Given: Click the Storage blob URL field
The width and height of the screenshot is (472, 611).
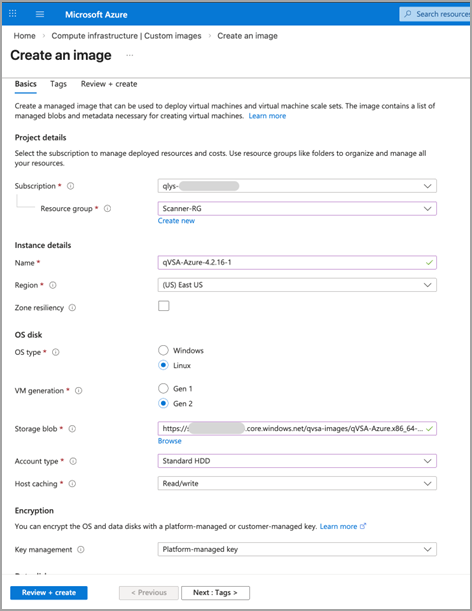Looking at the screenshot, I should pos(297,429).
